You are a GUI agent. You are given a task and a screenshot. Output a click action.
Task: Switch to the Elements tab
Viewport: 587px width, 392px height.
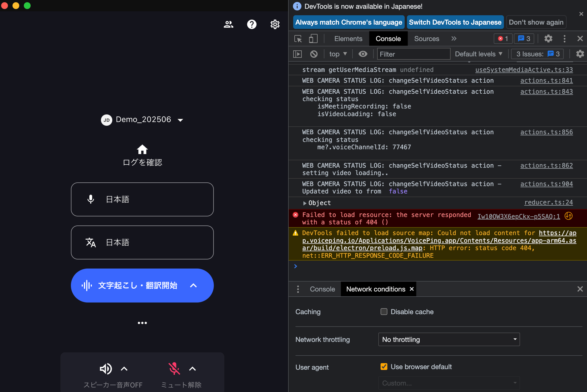pyautogui.click(x=348, y=39)
